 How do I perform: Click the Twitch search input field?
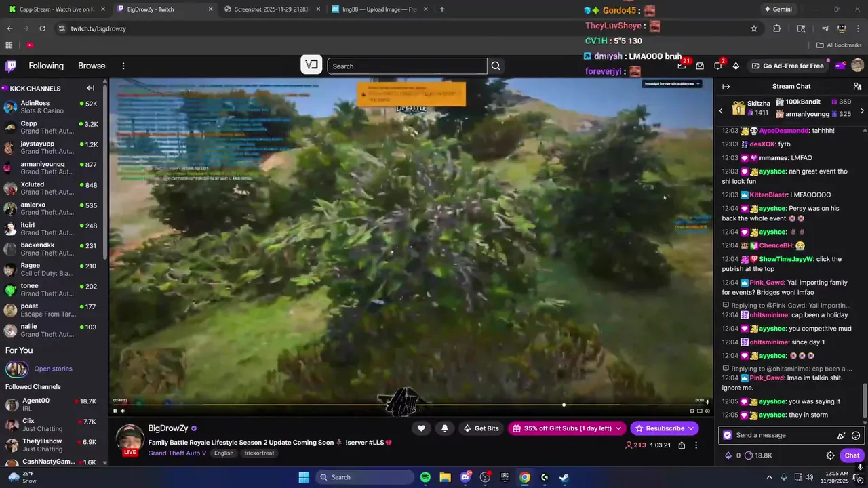[x=407, y=66]
